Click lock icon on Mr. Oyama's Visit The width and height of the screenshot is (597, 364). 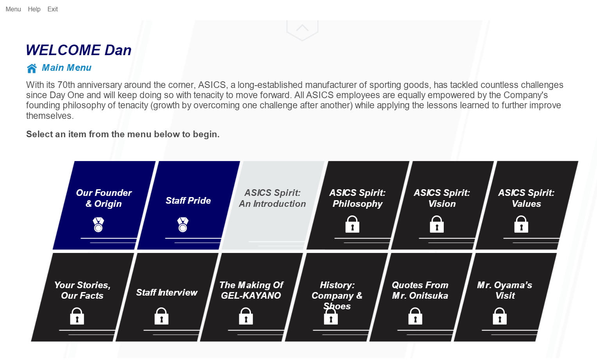500,316
